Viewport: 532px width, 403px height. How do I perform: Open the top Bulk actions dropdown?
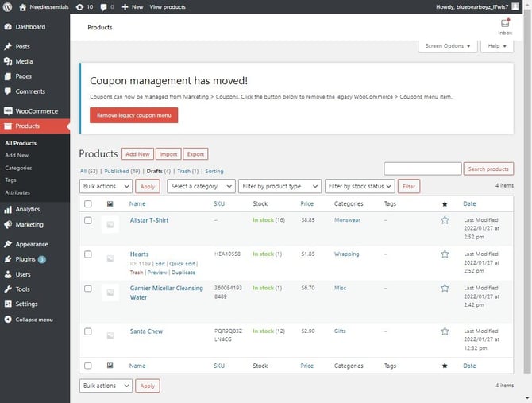(x=106, y=186)
